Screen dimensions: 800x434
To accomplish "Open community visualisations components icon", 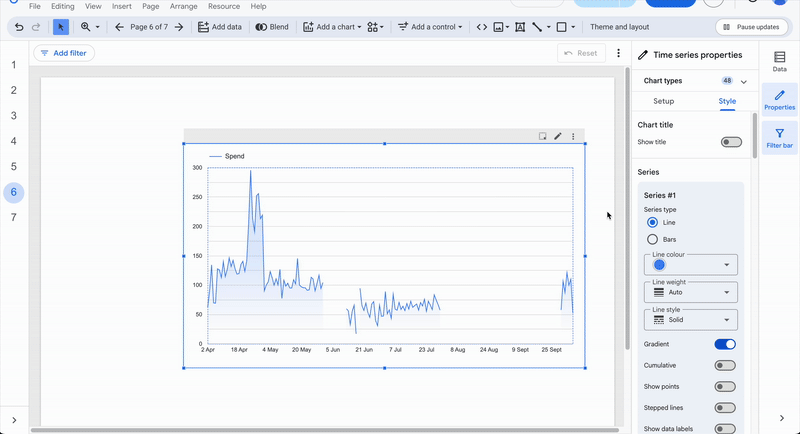I will (x=375, y=27).
